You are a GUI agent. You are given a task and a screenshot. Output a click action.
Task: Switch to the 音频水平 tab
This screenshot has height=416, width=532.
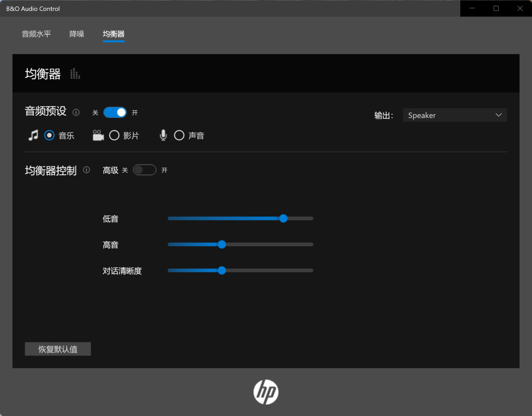click(x=36, y=34)
